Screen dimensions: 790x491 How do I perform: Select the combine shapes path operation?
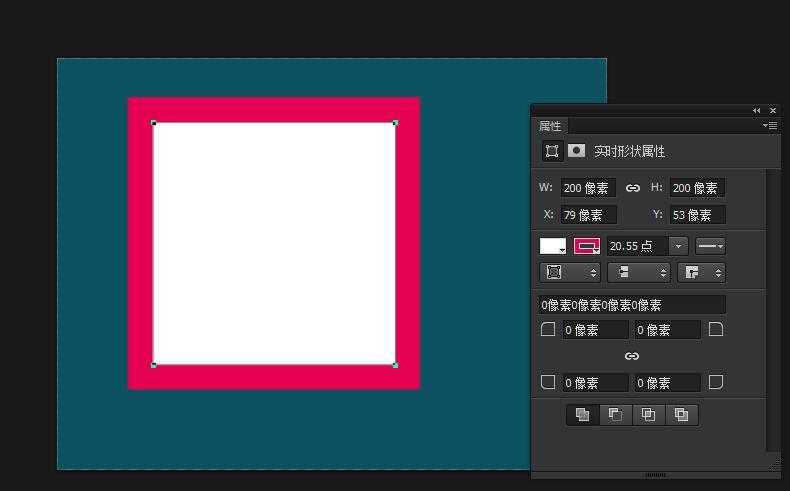[582, 415]
